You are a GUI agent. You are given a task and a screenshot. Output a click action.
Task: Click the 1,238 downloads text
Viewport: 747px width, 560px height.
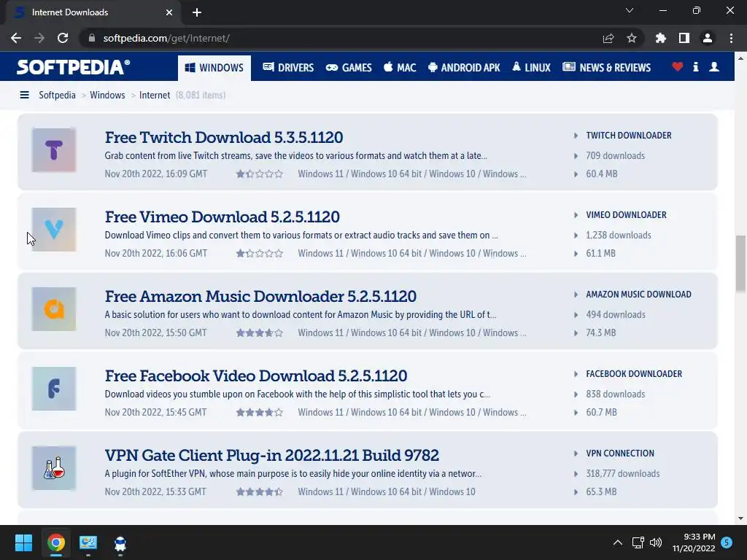point(619,236)
